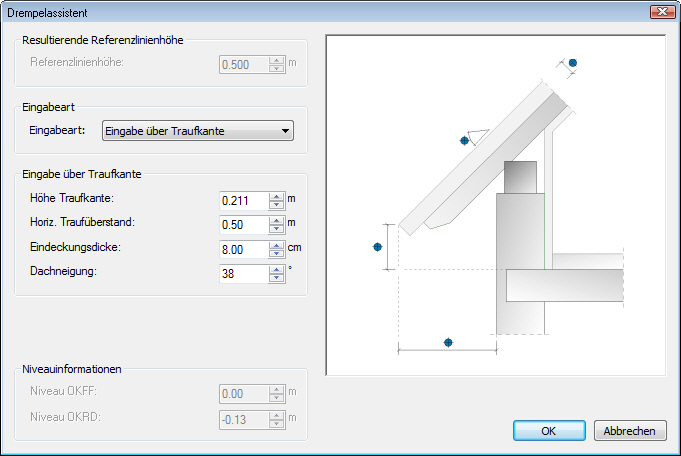Increase Horiz. Traufüberstand with up arrow
The height and width of the screenshot is (456, 681).
(x=276, y=221)
